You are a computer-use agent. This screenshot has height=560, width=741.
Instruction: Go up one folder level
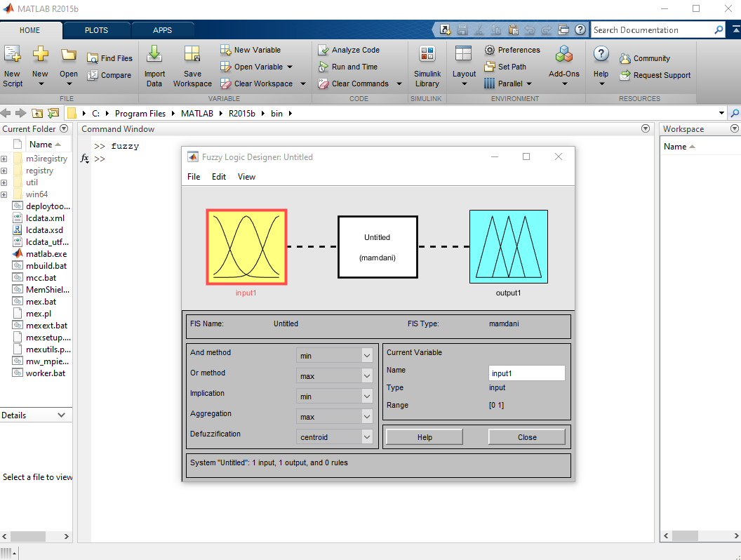click(x=37, y=114)
